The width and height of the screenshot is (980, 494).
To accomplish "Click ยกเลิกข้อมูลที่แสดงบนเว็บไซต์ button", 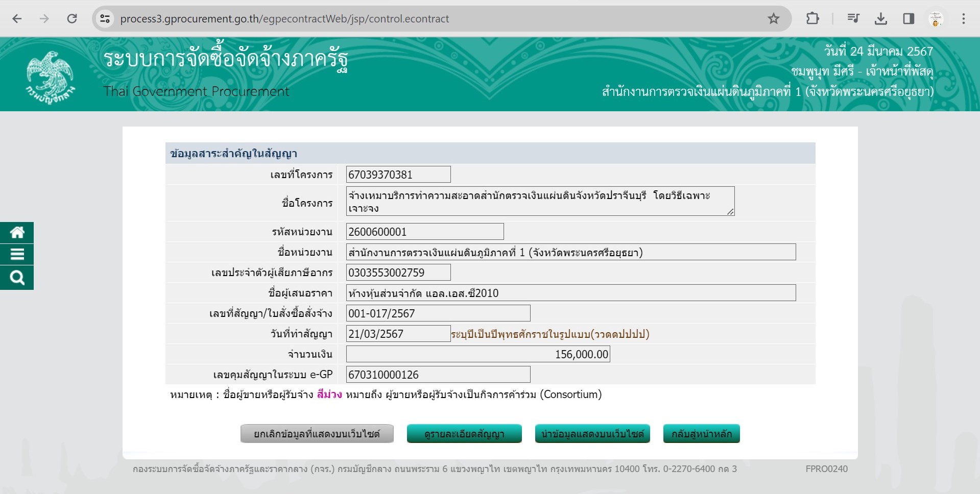I will pos(316,433).
